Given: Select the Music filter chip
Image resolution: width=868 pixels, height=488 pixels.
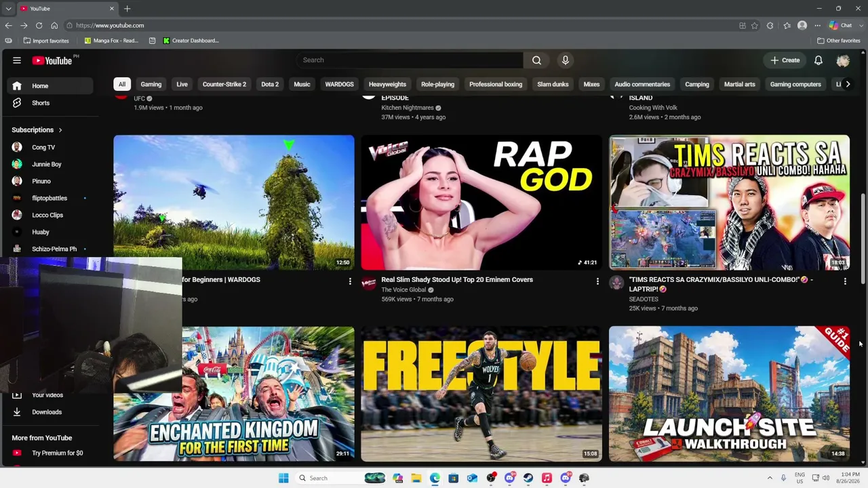Looking at the screenshot, I should (x=302, y=85).
